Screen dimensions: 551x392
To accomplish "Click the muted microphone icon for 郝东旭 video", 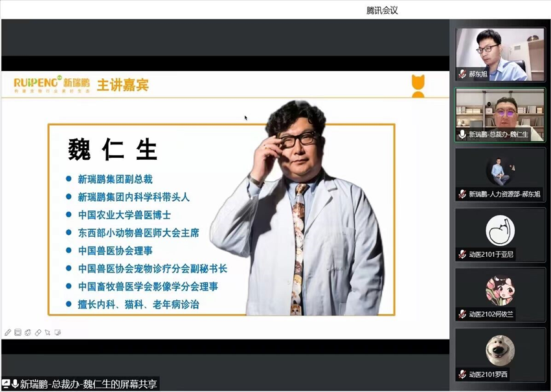I will [x=462, y=74].
